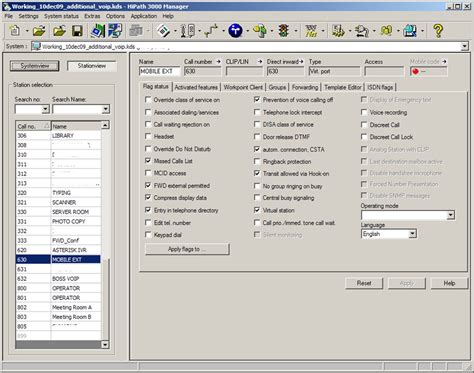
Task: Uncheck FWD external permitted
Action: 148,185
